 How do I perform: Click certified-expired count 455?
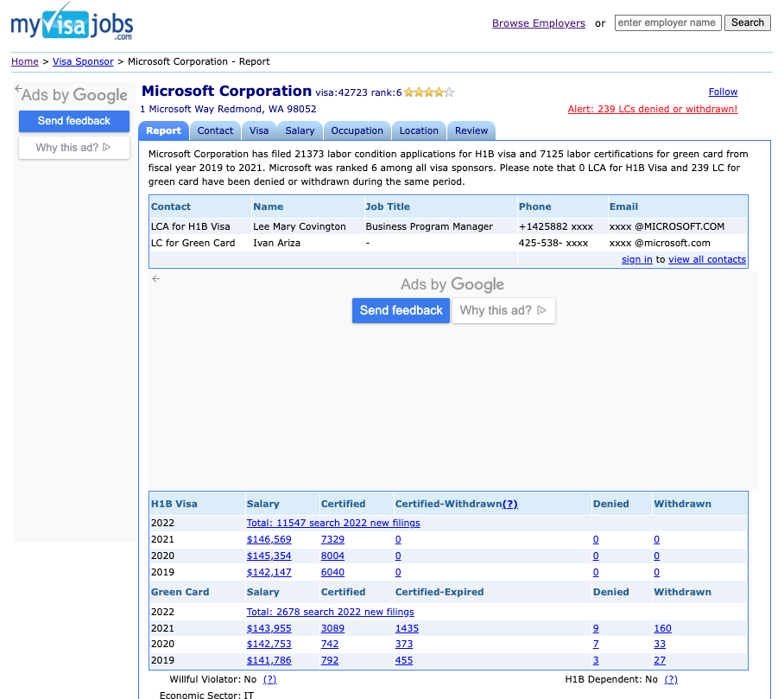click(x=404, y=660)
